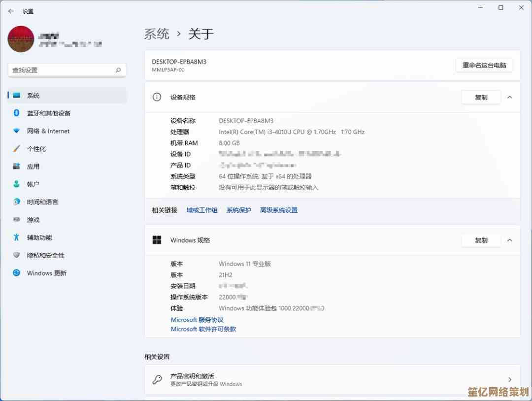Open Privacy and security shield icon
Viewport: 532px width, 401px height.
tap(17, 255)
